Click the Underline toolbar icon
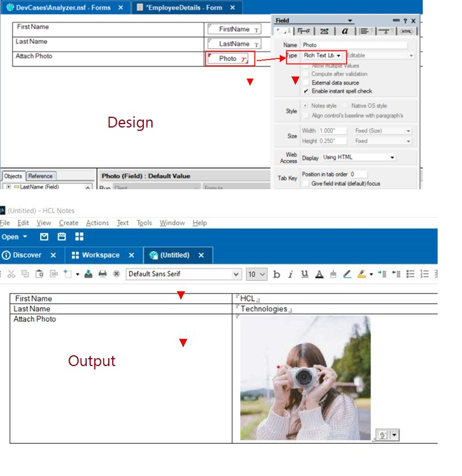 click(304, 274)
